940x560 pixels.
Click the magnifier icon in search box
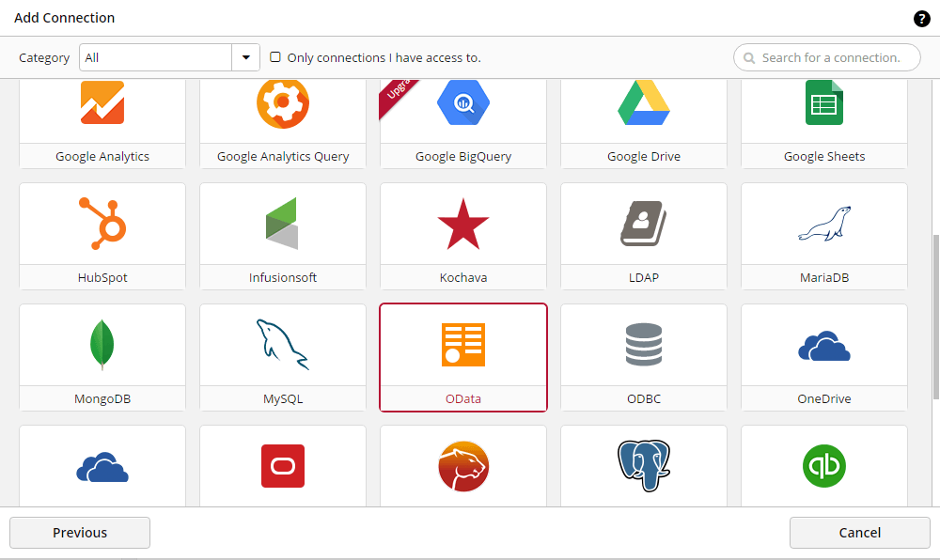pos(749,58)
